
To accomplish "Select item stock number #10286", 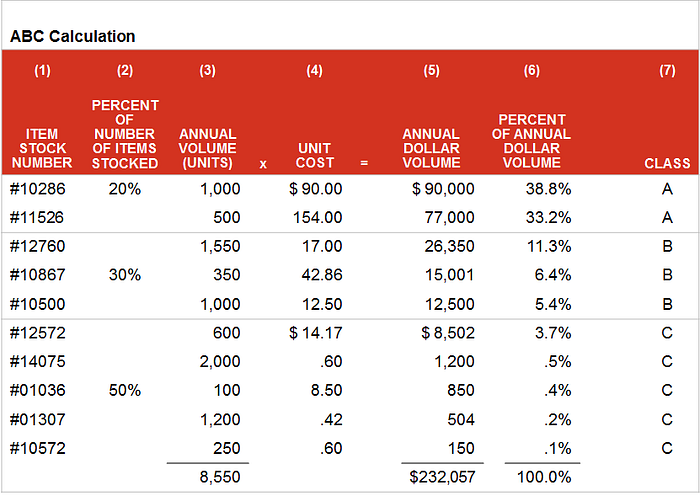I will click(x=38, y=189).
